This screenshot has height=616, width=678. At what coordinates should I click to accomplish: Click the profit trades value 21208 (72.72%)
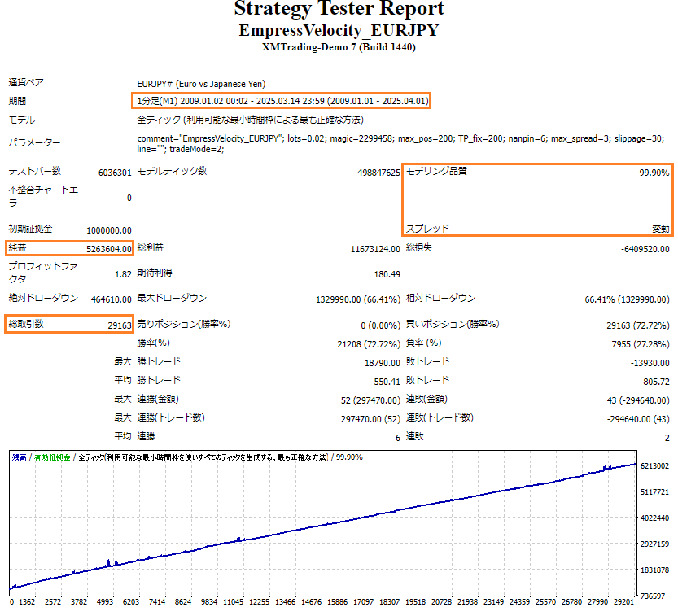pos(369,344)
